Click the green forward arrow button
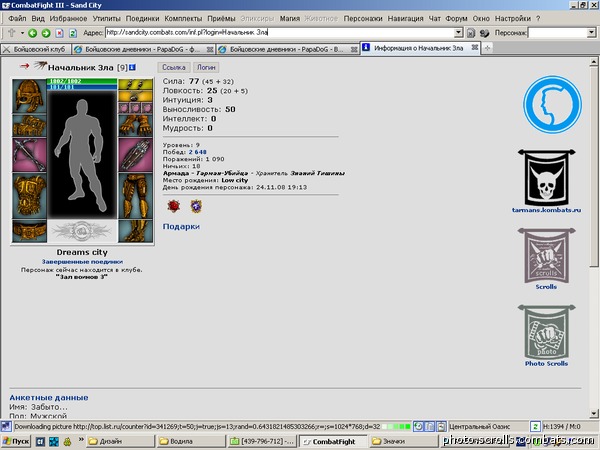Viewport: 600px width, 450px height. point(46,33)
